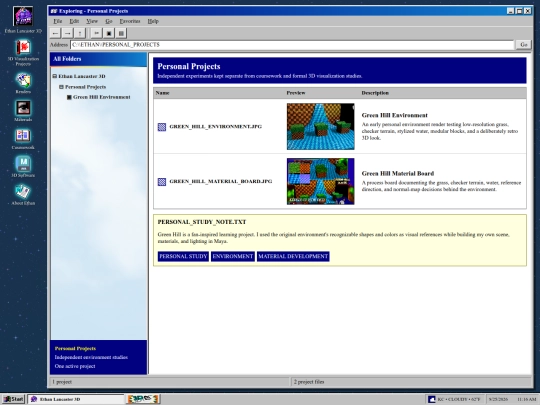The height and width of the screenshot is (405, 540).
Task: Click the Personal Projects banner title
Action: pos(189,66)
